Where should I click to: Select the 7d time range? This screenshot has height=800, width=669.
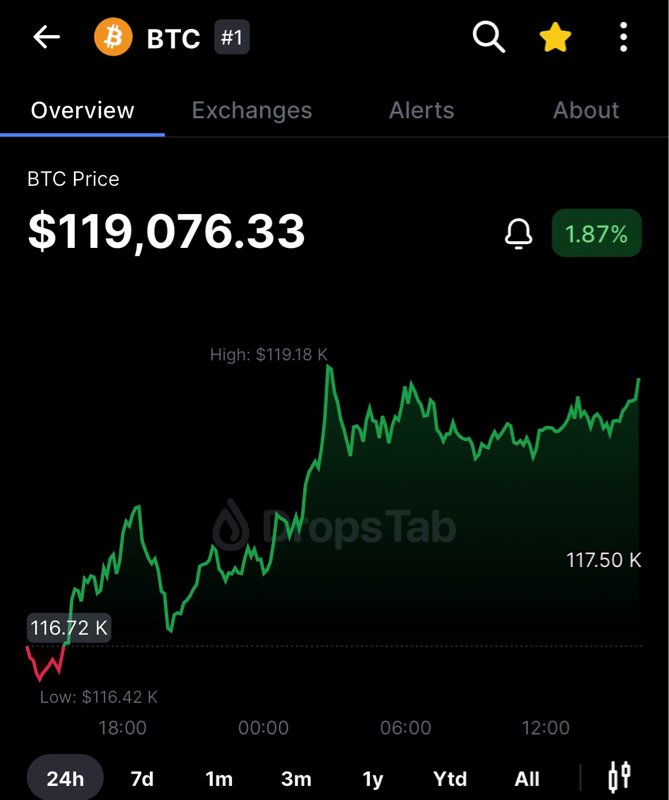[142, 778]
